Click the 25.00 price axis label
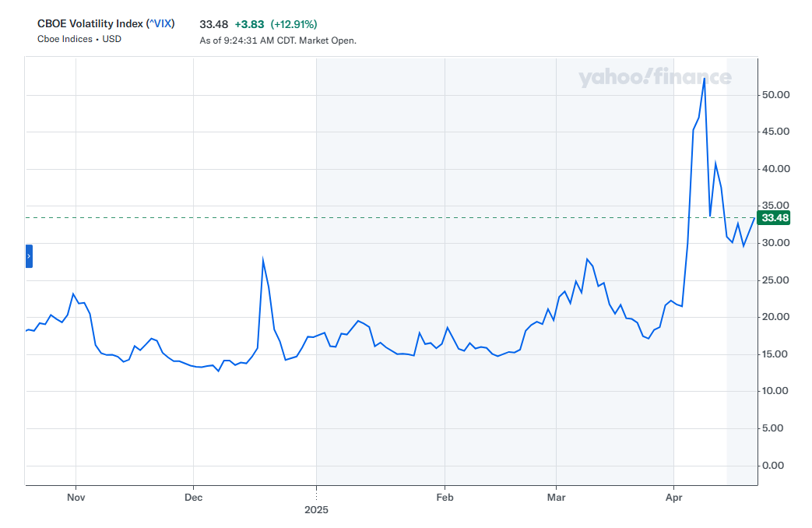 click(x=775, y=280)
